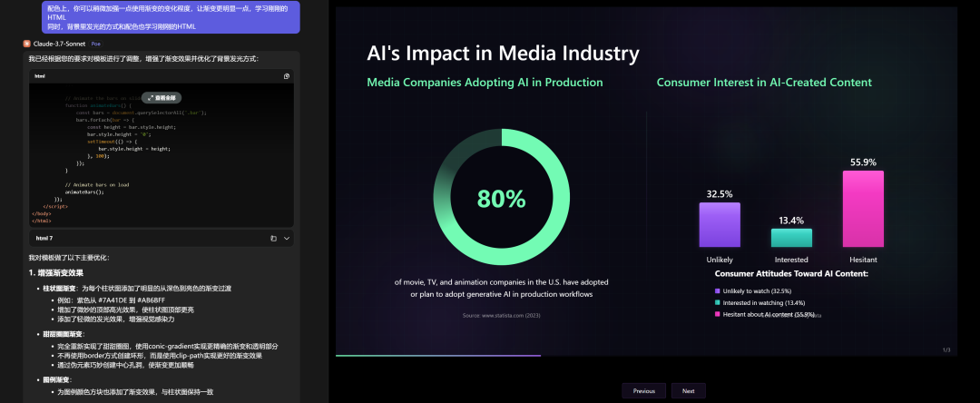Click the slide title AI's Impact in Media Industry
This screenshot has height=403, width=980.
click(503, 54)
